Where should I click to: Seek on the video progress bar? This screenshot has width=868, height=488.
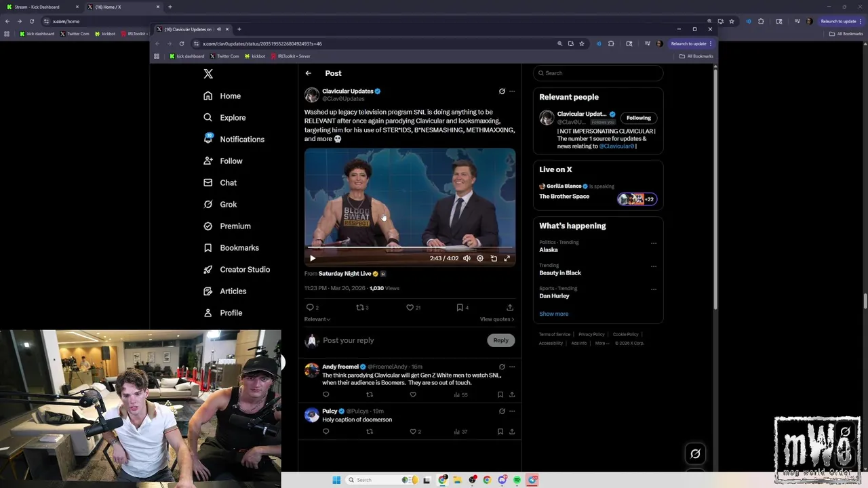pos(410,247)
